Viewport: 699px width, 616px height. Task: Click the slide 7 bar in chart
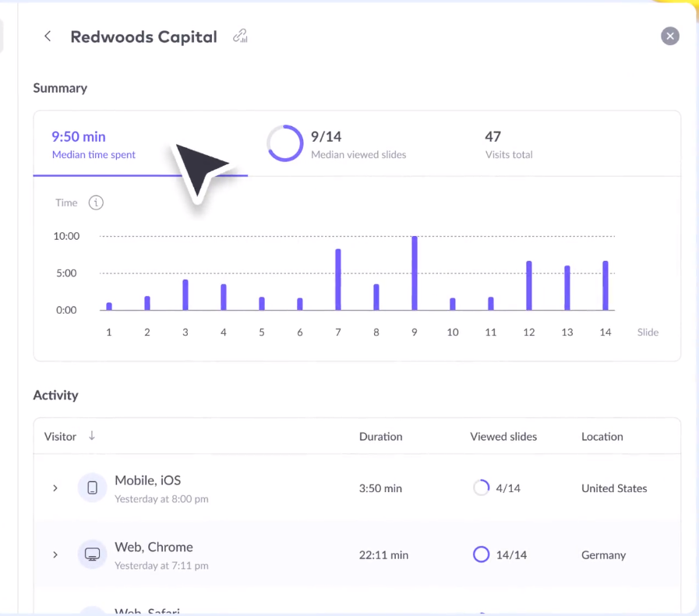point(338,280)
